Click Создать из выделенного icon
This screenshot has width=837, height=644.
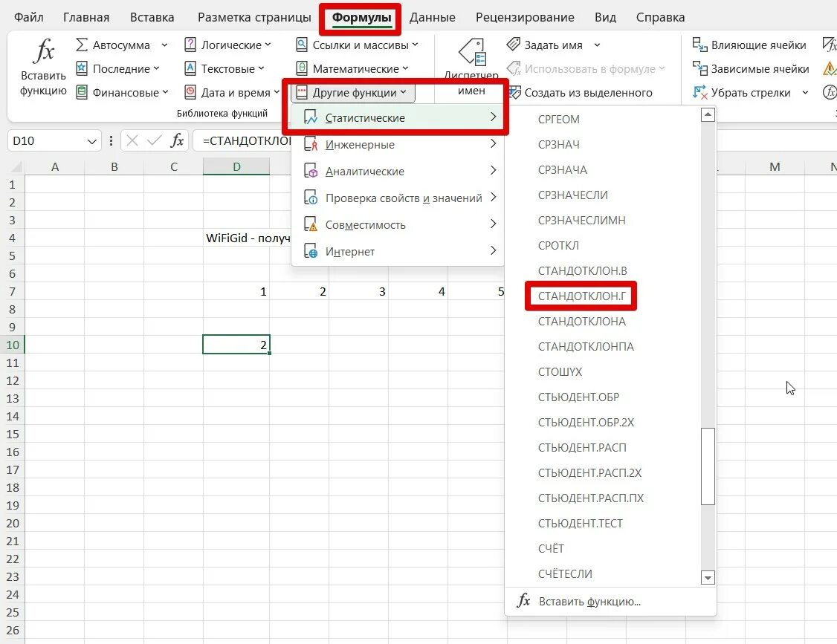514,92
